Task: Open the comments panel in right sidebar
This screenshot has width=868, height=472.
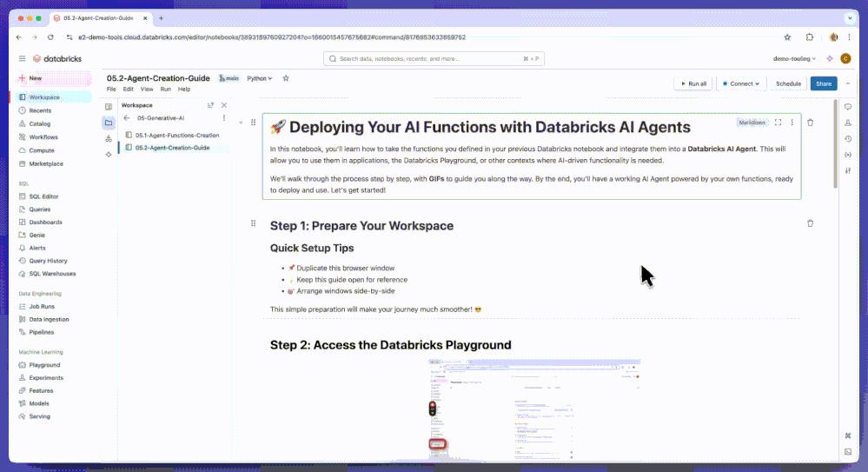Action: [847, 107]
